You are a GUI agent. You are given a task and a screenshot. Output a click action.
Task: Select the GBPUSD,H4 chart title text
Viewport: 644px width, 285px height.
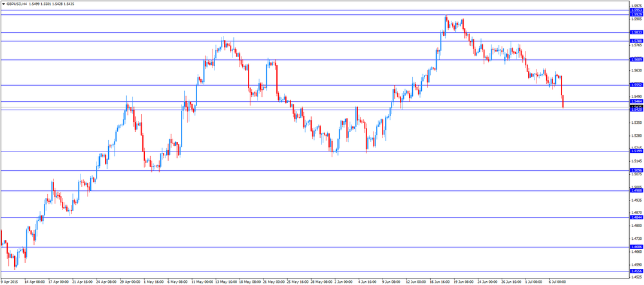[17, 3]
